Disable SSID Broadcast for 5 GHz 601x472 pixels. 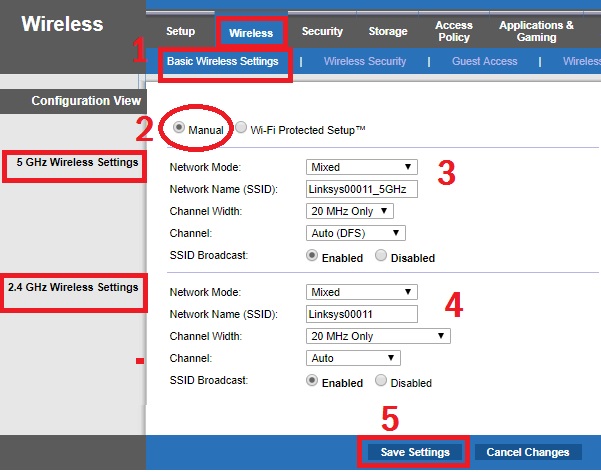point(381,256)
